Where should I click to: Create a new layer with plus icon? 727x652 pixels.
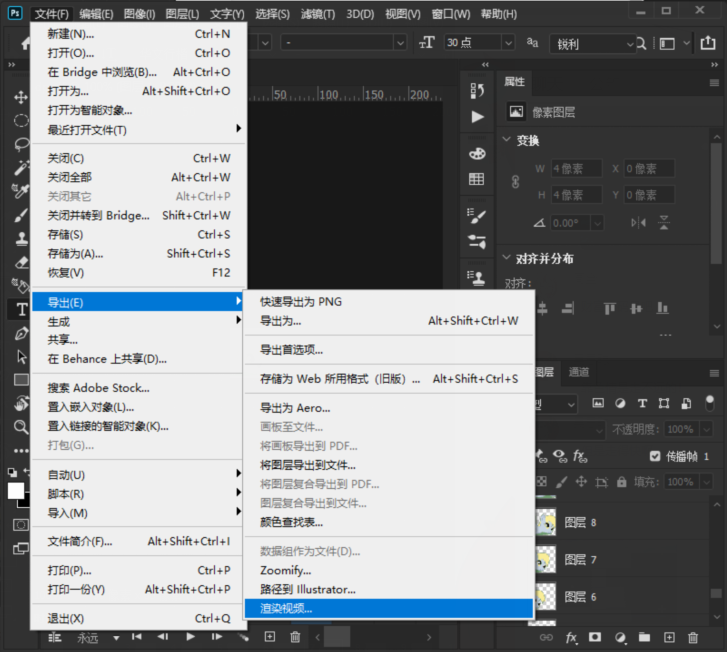(669, 638)
